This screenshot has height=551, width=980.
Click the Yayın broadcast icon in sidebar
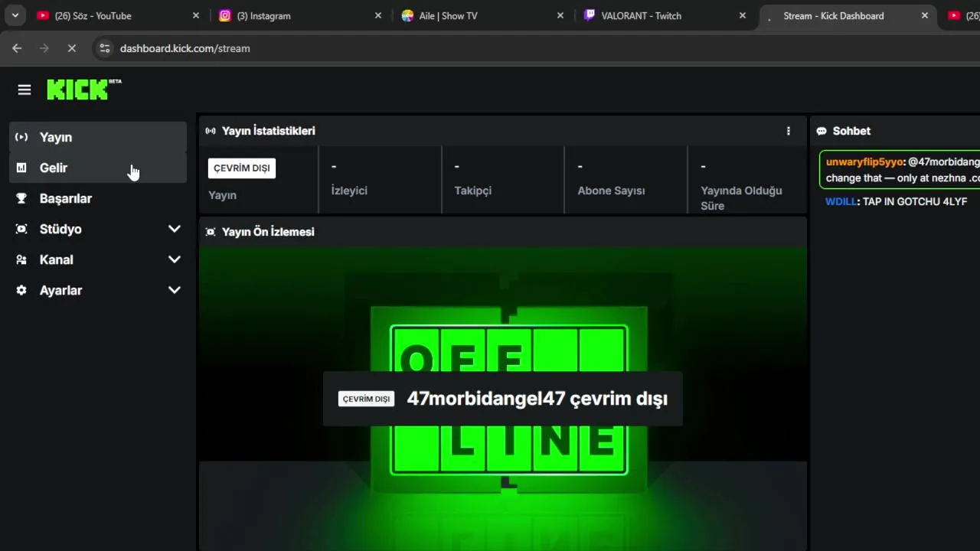(x=21, y=137)
